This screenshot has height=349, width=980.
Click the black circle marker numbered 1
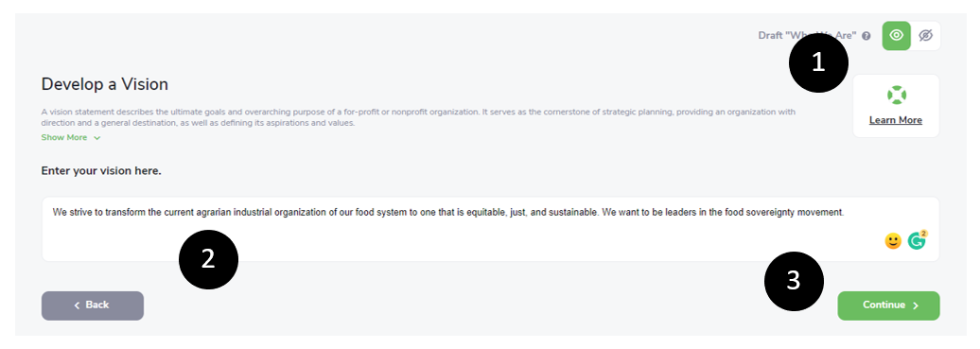tap(818, 62)
